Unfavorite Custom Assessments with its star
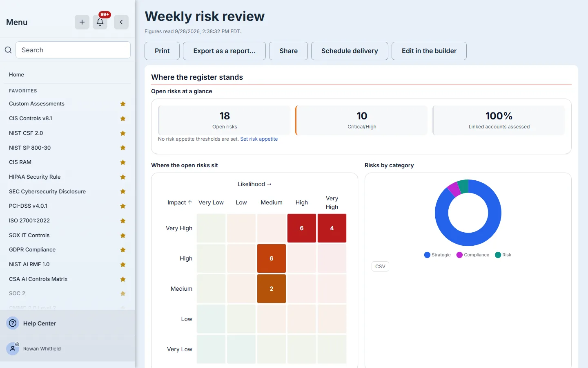Screen dimensions: 588x368 click(123, 104)
